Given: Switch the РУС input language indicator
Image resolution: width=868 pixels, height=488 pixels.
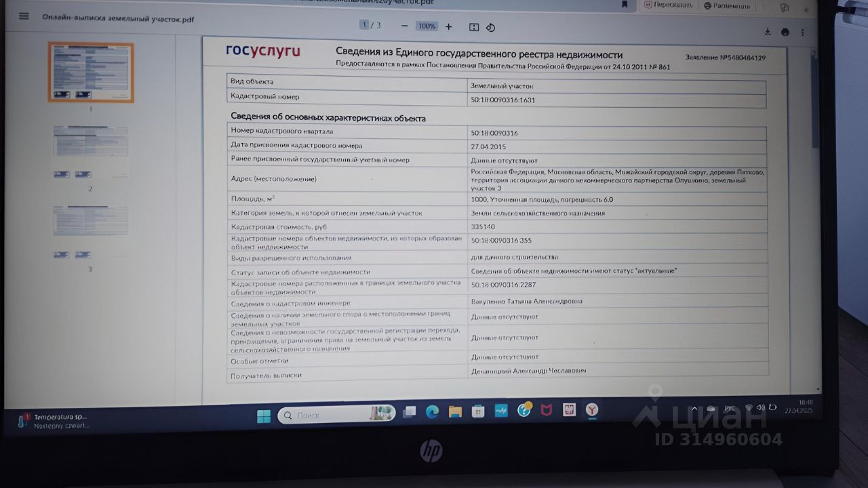Looking at the screenshot, I should [x=730, y=408].
